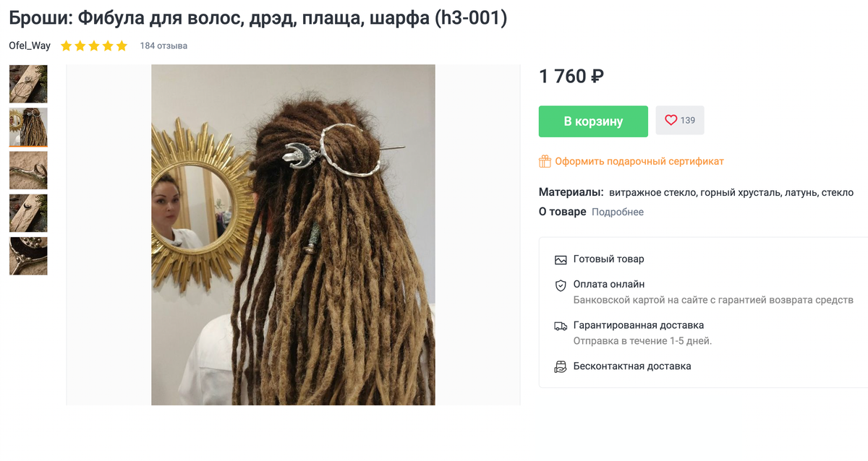Open the 184 отзыва reviews link
The height and width of the screenshot is (461, 868).
[163, 46]
